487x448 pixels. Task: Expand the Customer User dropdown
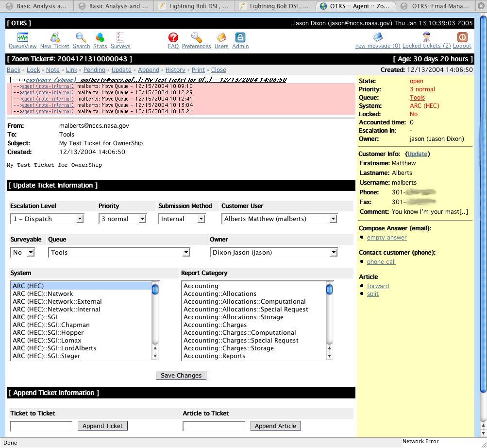click(279, 219)
